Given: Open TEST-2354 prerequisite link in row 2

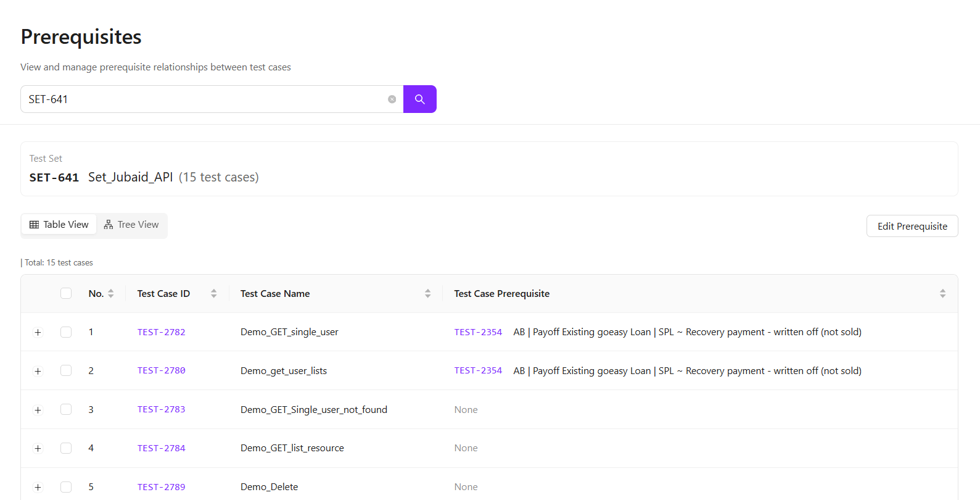Looking at the screenshot, I should [478, 371].
